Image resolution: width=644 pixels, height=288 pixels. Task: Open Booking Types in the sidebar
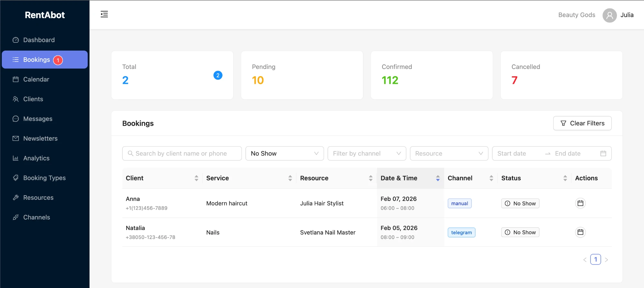(45, 178)
